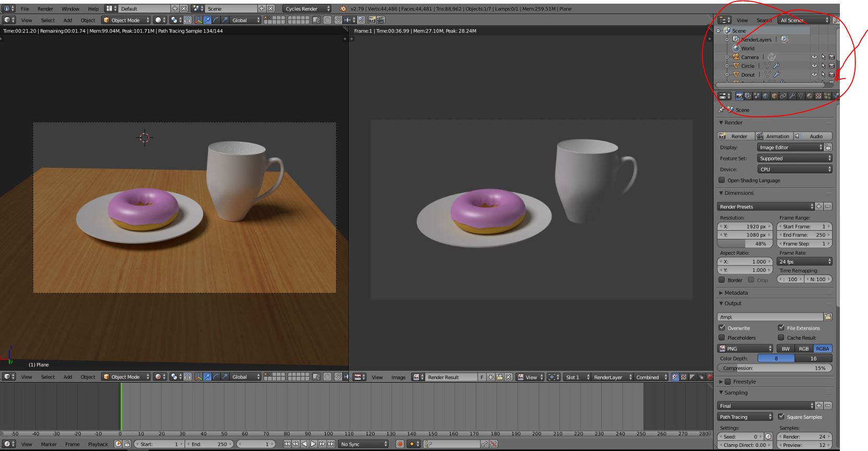The width and height of the screenshot is (868, 451).
Task: Open the Object properties cube icon
Action: (x=774, y=96)
